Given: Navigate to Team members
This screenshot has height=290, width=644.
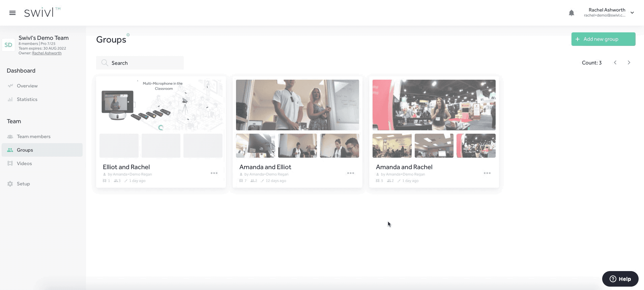Looking at the screenshot, I should 33,136.
